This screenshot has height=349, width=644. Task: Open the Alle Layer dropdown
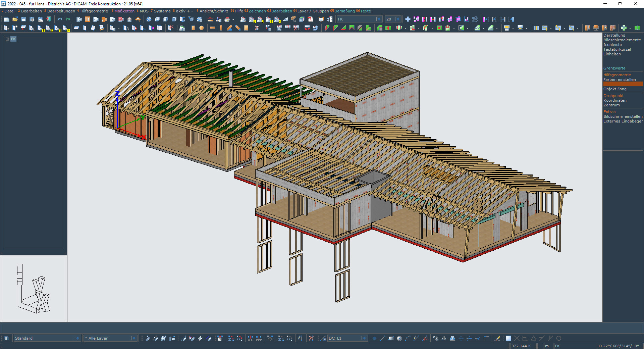(x=133, y=338)
